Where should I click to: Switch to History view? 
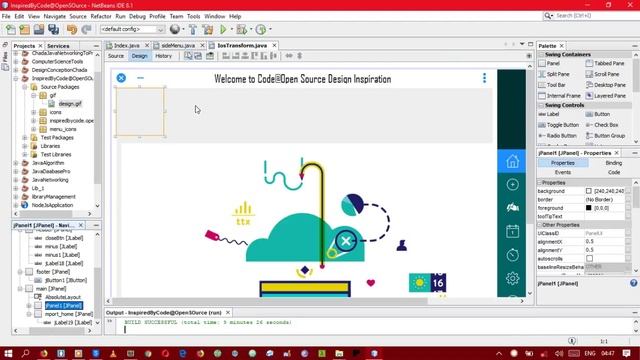tap(164, 56)
